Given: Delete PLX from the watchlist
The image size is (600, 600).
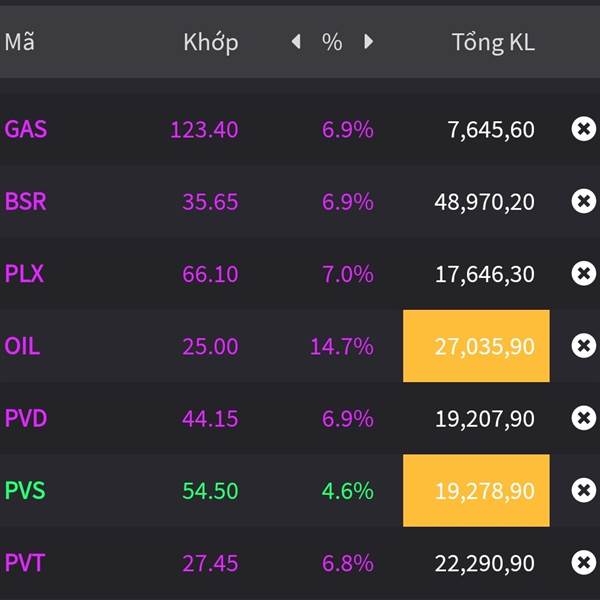Looking at the screenshot, I should pyautogui.click(x=583, y=273).
